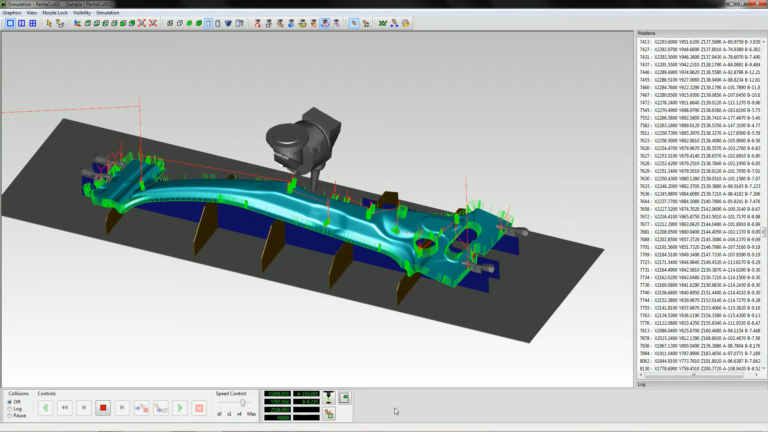Set Collisions to Off
Image resolution: width=768 pixels, height=432 pixels.
tap(14, 402)
